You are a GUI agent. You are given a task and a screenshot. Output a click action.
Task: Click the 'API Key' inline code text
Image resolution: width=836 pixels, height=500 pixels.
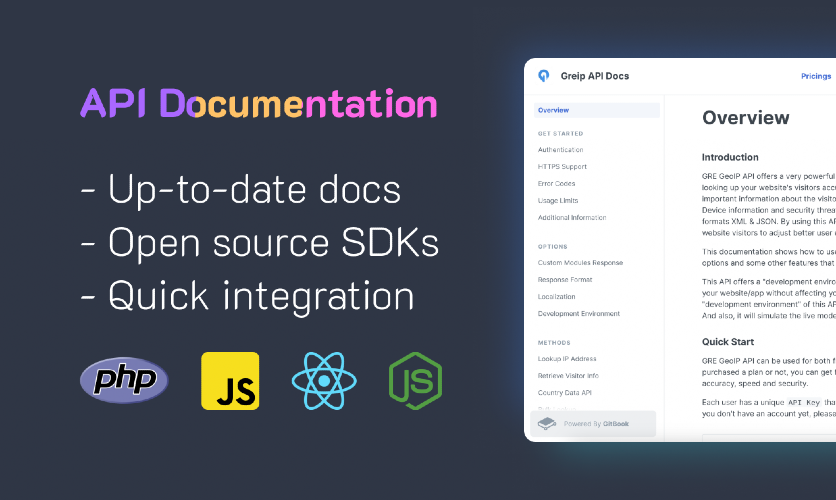coord(804,402)
